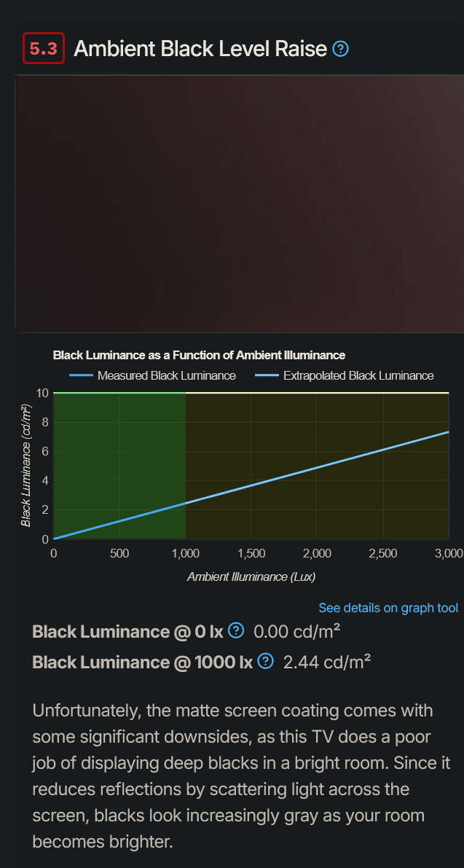Open help icon next to Black Luminance @ 1000 lx

pyautogui.click(x=266, y=661)
